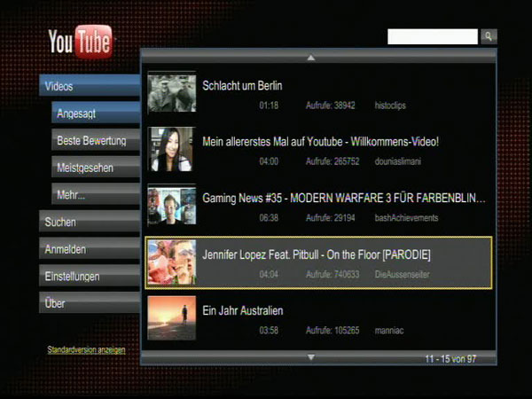The height and width of the screenshot is (399, 532).
Task: Click the title 'Schlacht um Berlin'
Action: (242, 85)
